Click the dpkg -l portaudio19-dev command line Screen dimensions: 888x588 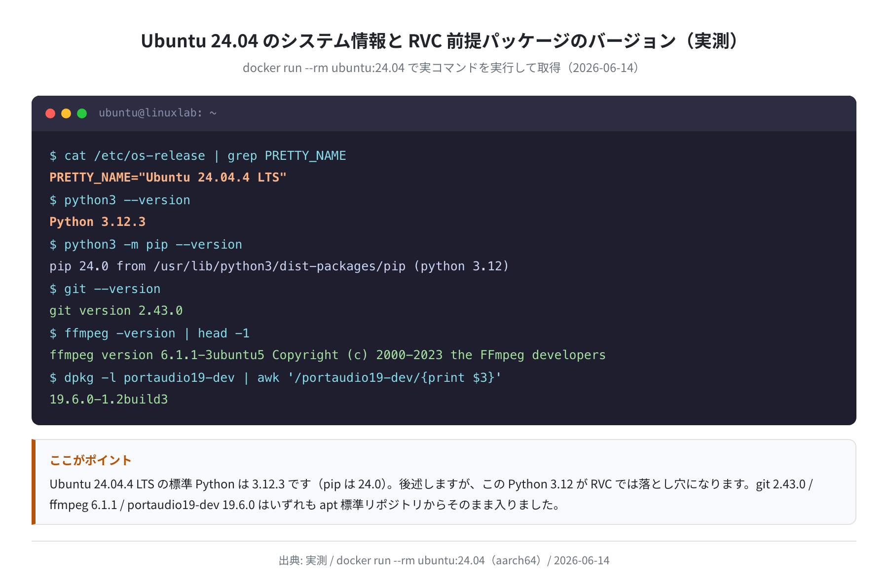pyautogui.click(x=276, y=378)
